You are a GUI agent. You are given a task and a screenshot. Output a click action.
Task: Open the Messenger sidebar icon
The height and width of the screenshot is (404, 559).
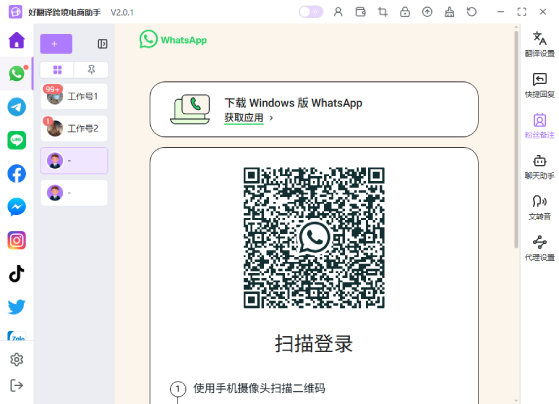16,207
